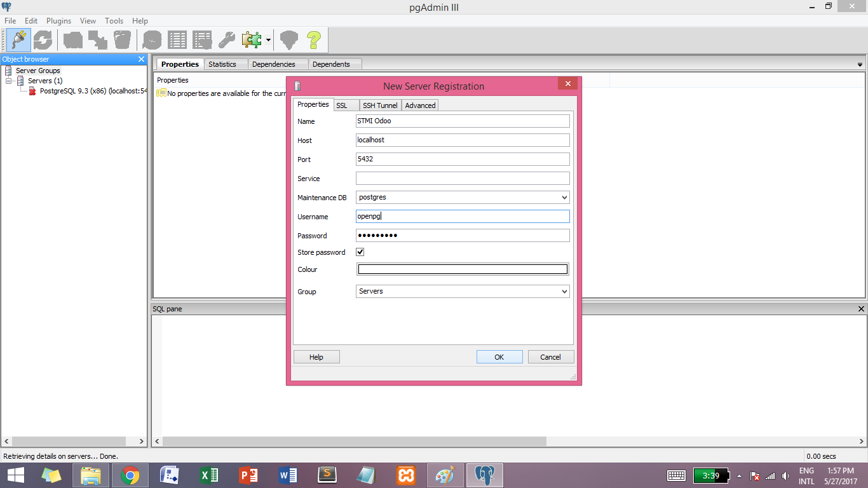Open PowerPoint from the taskbar

[x=248, y=475]
